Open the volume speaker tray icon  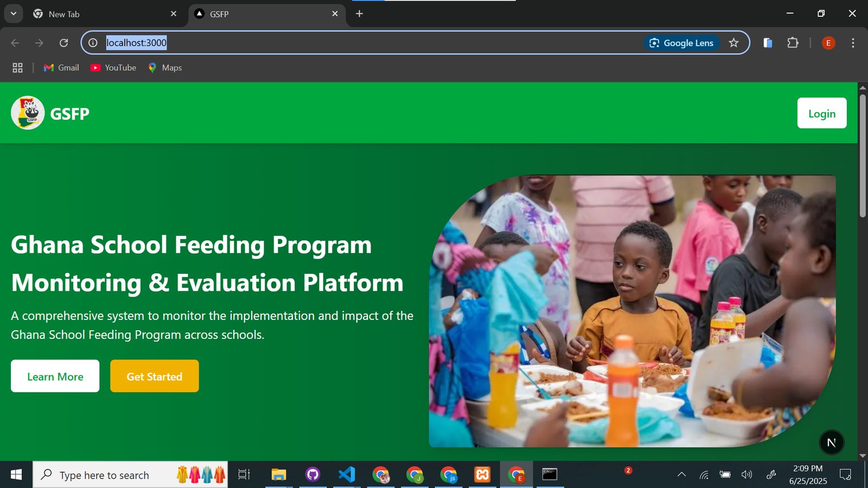point(747,474)
